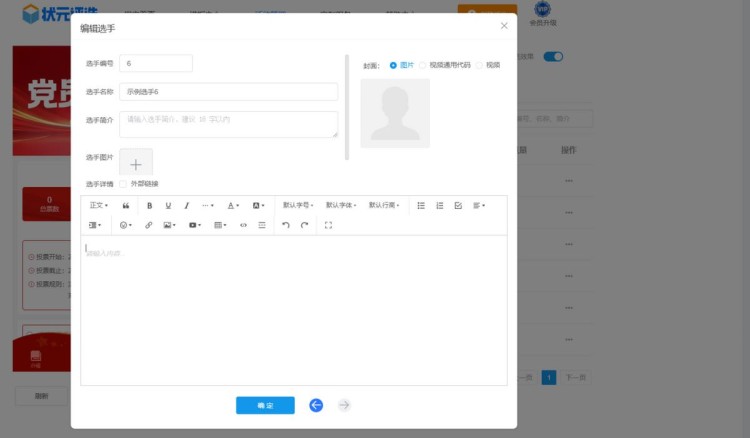Insert a bulleted unordered list
Viewport: 750px width, 438px height.
421,205
